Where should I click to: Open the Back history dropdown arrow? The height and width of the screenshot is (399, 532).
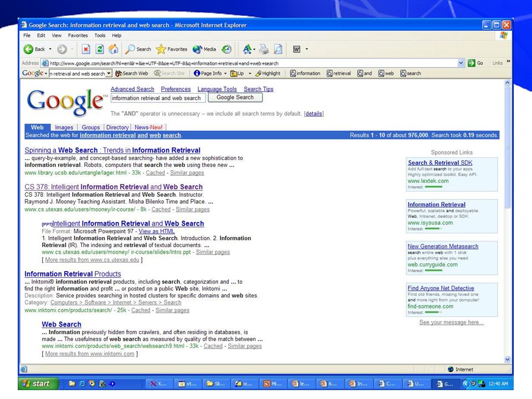50,49
